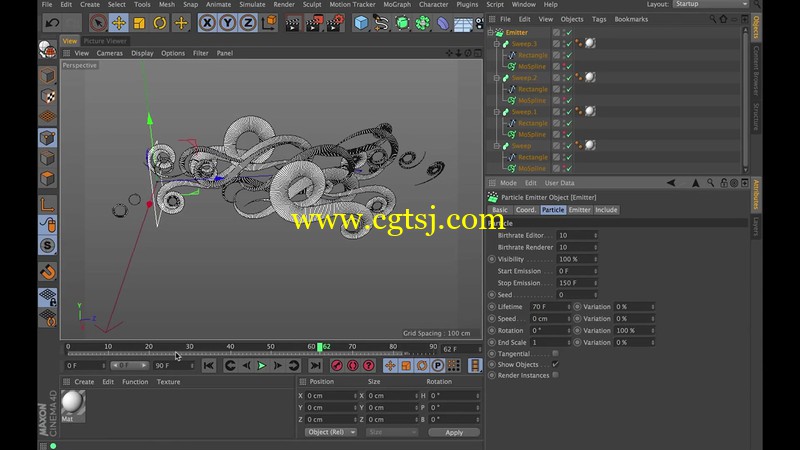Screen dimensions: 800x450
Task: Click the Apply button in coordinates
Action: point(454,432)
